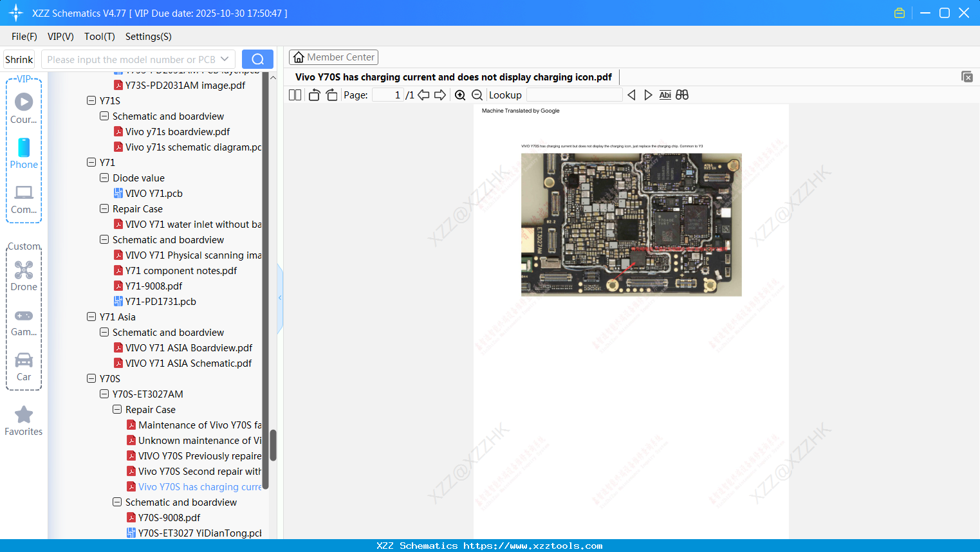Select the Vivo Y70S charging icon document tab
Viewport: 980px width, 552px height.
454,77
